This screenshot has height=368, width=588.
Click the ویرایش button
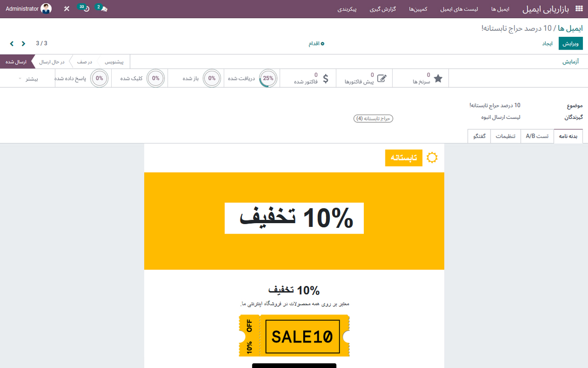[x=571, y=43]
